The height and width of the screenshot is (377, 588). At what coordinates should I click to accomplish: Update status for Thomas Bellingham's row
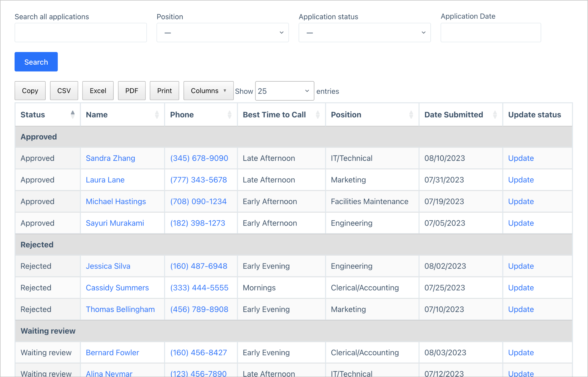point(521,309)
